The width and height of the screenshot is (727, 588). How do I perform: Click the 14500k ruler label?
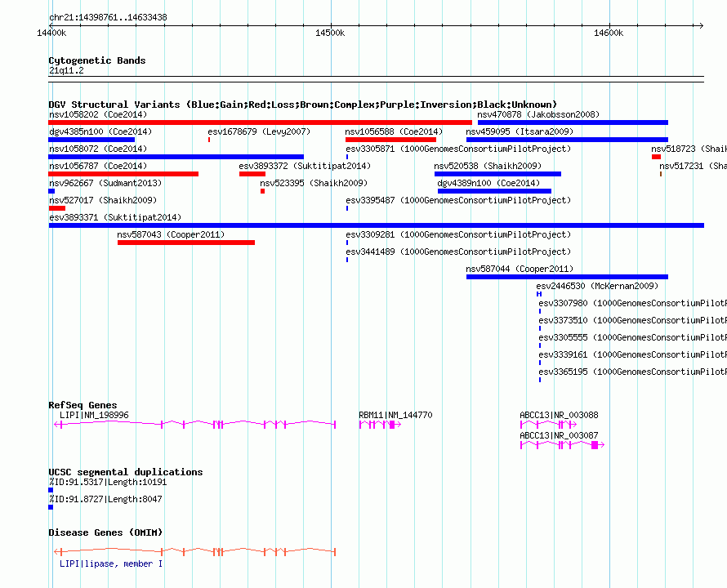coord(330,33)
